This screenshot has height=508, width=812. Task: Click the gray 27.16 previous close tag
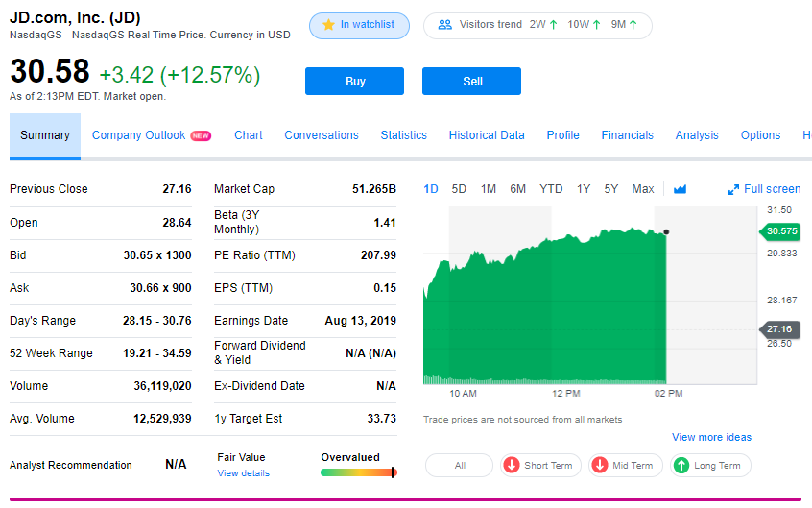[x=779, y=329]
